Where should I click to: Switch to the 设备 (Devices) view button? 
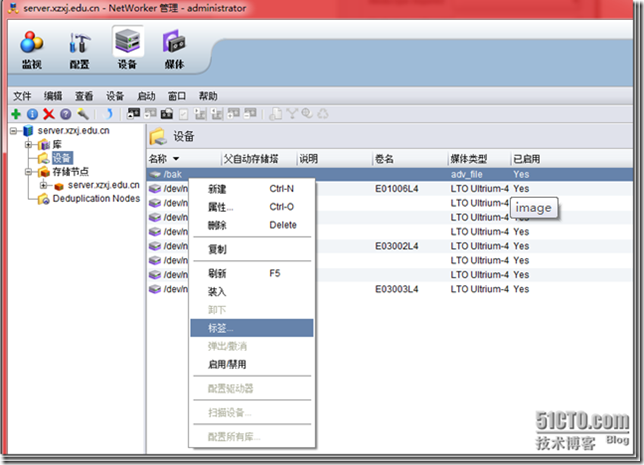(x=127, y=49)
